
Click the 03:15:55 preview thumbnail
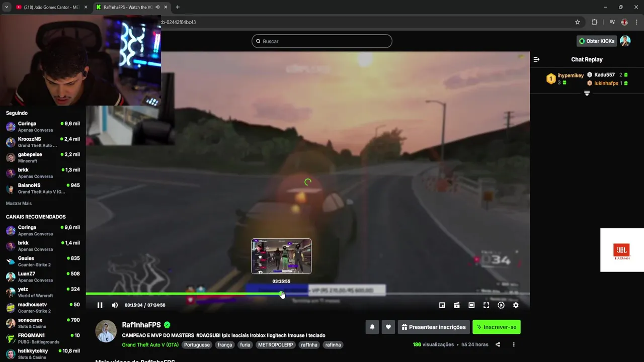(x=281, y=256)
